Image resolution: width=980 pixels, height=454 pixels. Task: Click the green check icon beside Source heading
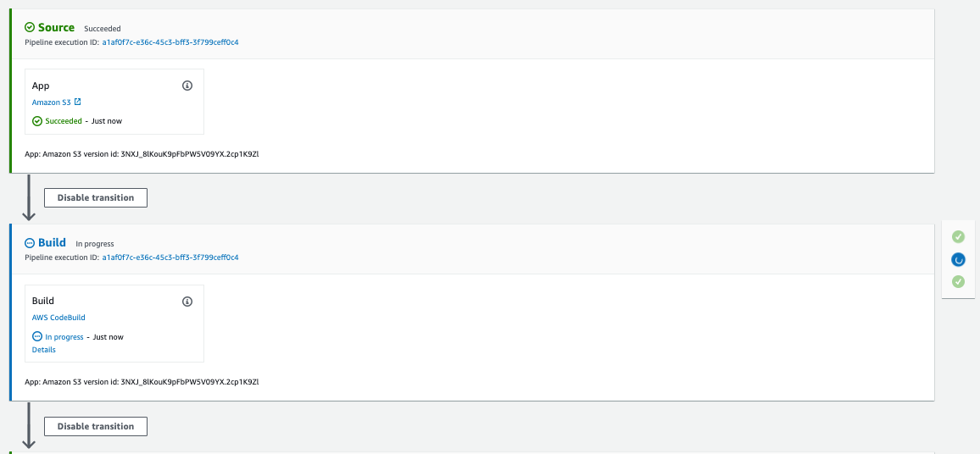(x=30, y=27)
